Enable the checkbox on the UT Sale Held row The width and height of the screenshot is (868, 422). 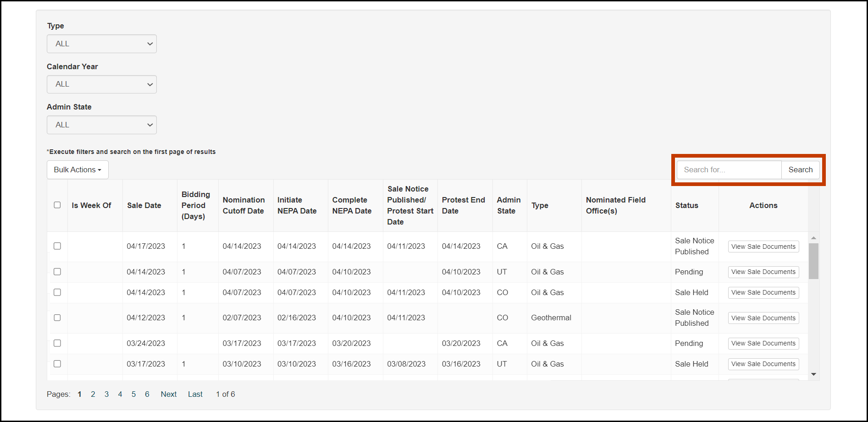pos(57,364)
